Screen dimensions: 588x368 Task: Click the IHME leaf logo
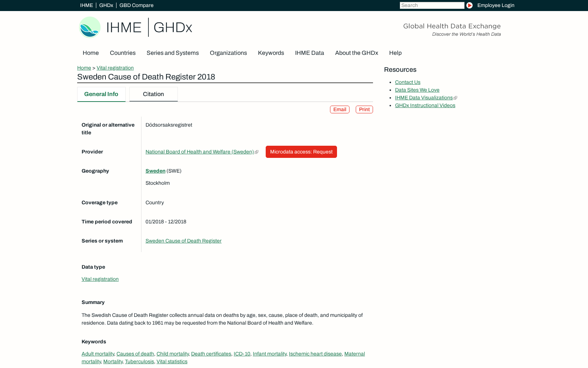[90, 27]
